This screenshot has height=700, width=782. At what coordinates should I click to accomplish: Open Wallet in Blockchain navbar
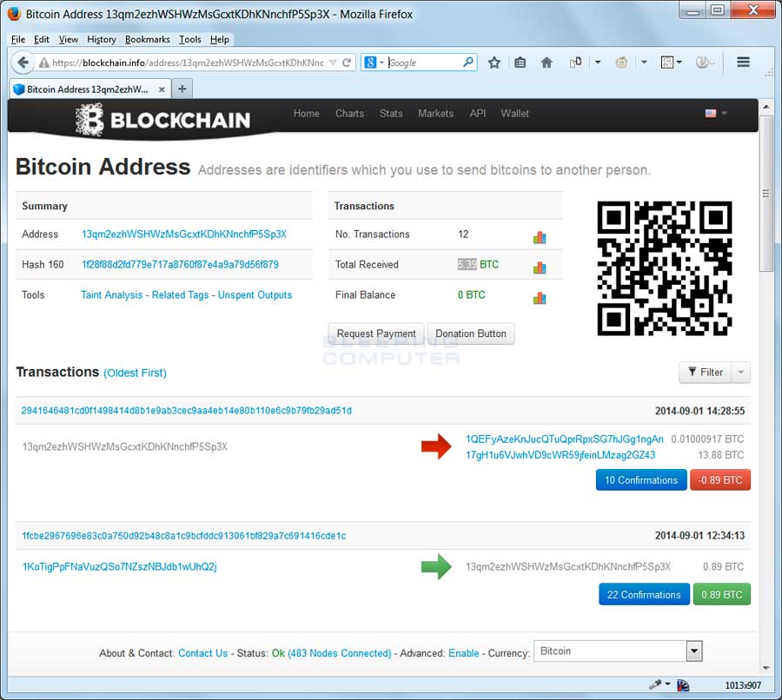(514, 113)
